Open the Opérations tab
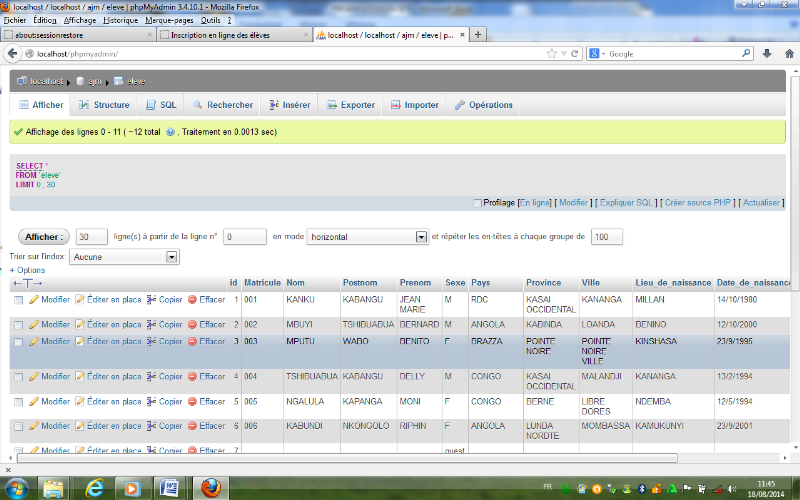The height and width of the screenshot is (500, 800). click(x=484, y=105)
